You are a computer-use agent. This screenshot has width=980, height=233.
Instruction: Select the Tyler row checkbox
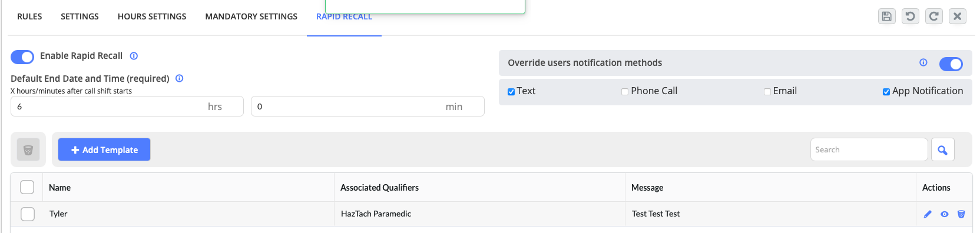[28, 214]
